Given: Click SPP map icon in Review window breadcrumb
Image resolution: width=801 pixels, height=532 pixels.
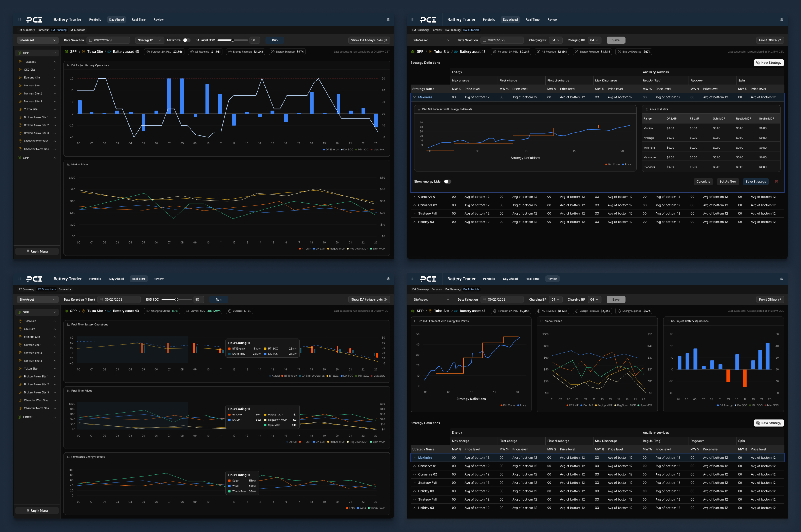Looking at the screenshot, I should coord(413,311).
